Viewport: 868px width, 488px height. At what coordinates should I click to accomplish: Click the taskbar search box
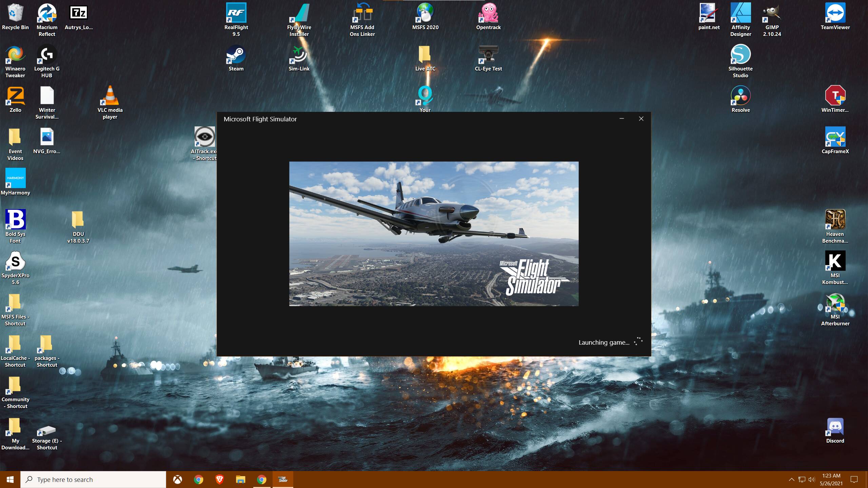point(93,480)
